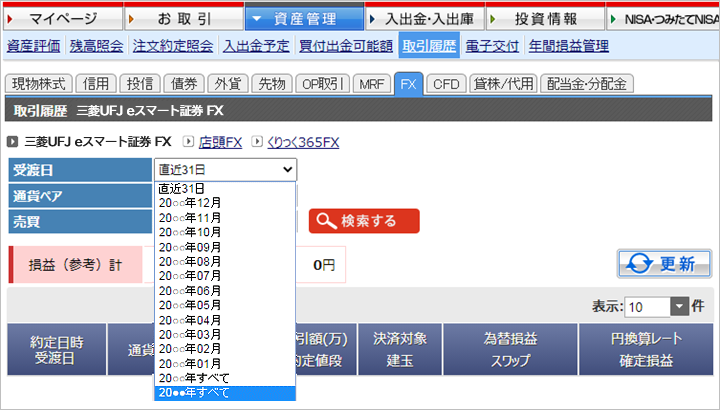The width and height of the screenshot is (720, 410).
Task: Choose 20○○年02月 from the list
Action: point(225,349)
